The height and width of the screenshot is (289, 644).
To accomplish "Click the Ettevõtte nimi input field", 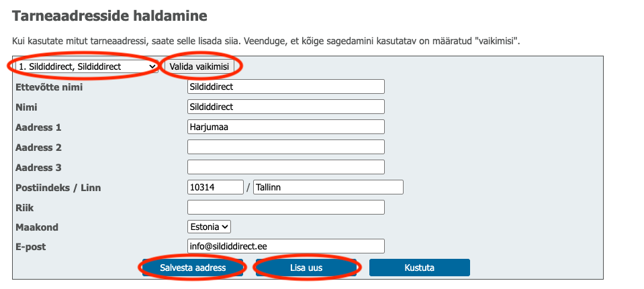I will click(x=285, y=86).
